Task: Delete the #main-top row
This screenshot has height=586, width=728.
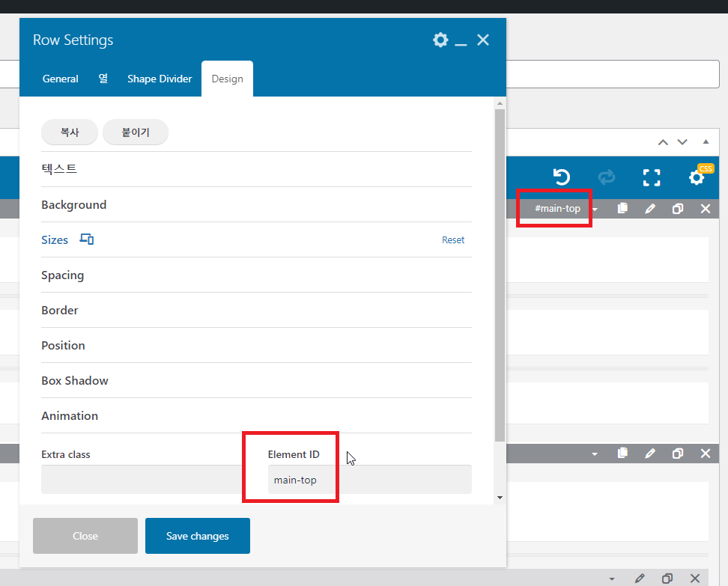Action: [x=706, y=209]
